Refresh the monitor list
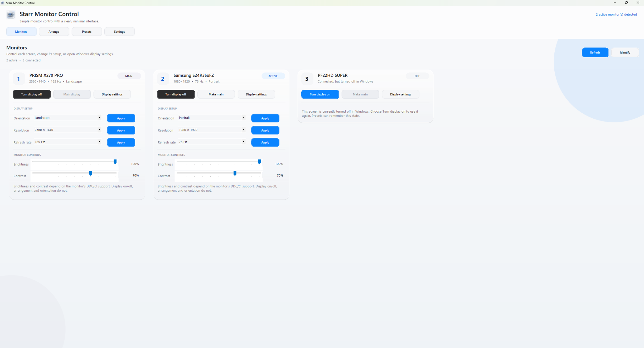This screenshot has width=644, height=348. coord(595,53)
